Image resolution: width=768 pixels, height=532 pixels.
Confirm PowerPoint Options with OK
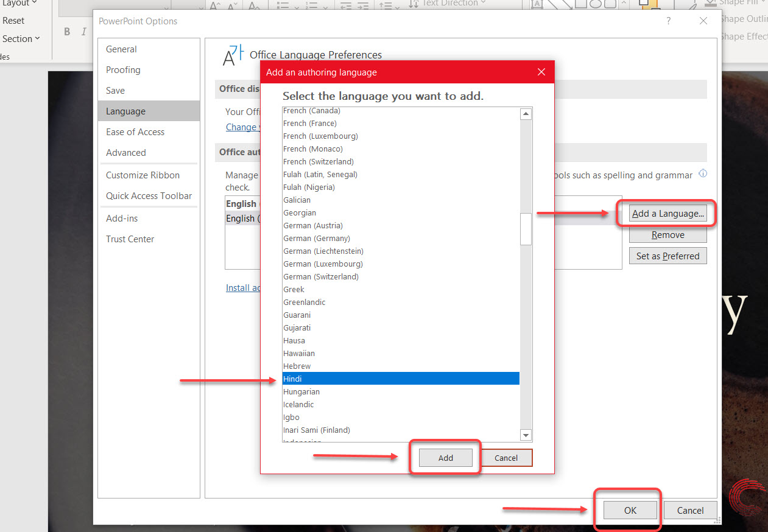(630, 511)
